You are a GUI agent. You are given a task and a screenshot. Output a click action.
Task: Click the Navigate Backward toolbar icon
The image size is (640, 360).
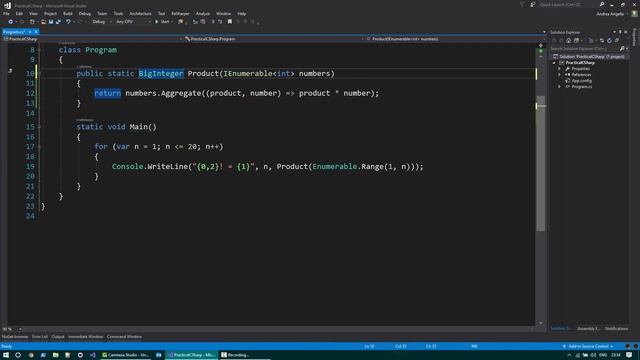tap(11, 22)
